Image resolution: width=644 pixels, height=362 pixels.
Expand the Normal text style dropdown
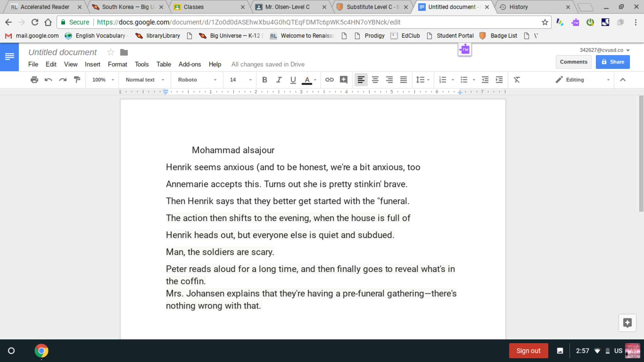pos(145,80)
